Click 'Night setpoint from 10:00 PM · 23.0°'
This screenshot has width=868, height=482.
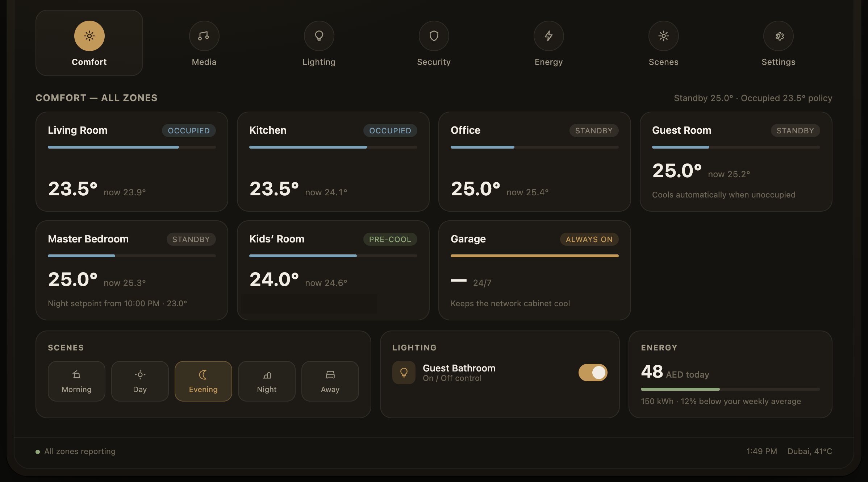click(117, 303)
